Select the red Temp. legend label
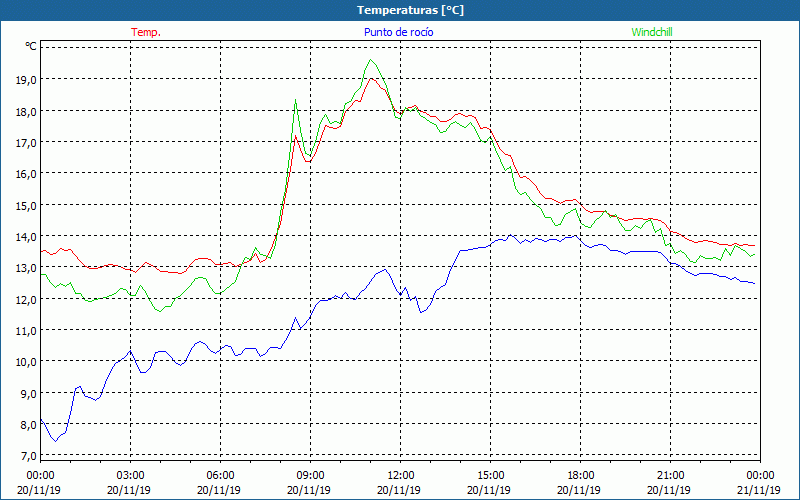This screenshot has width=800, height=500. [146, 32]
